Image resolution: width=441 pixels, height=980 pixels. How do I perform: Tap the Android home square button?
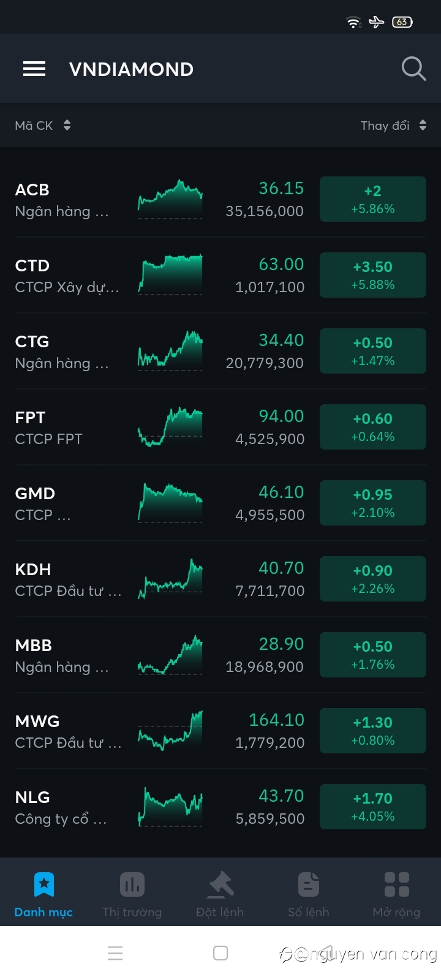(221, 953)
